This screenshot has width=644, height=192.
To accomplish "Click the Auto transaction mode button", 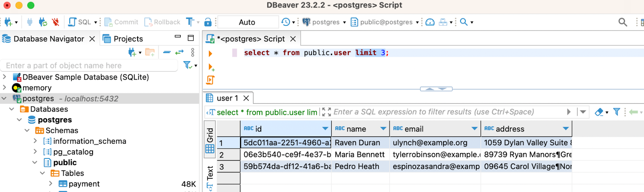I will coord(247,22).
